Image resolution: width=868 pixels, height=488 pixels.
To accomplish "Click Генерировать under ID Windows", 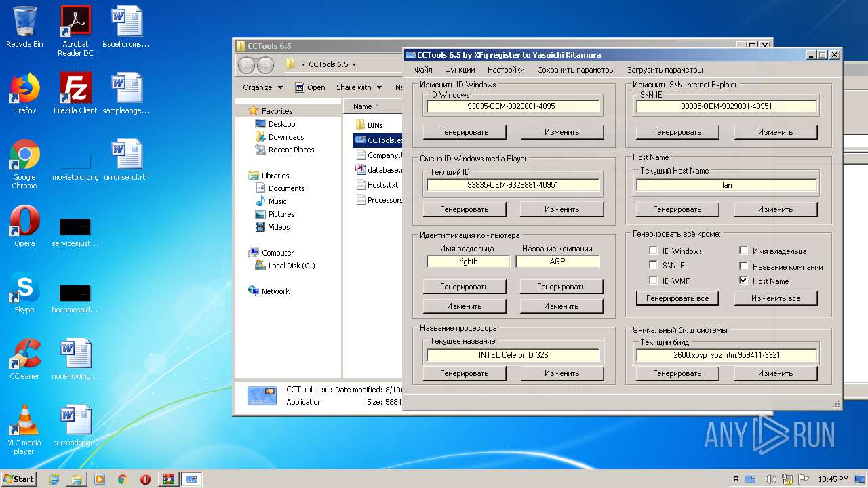I will (x=465, y=132).
